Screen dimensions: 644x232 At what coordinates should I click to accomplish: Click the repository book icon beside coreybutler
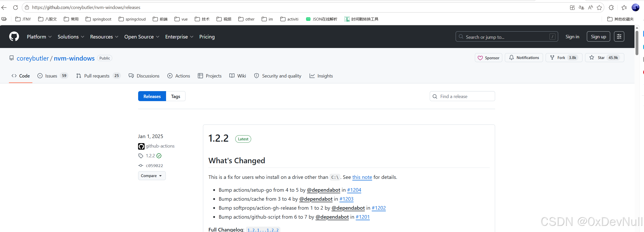[x=12, y=58]
